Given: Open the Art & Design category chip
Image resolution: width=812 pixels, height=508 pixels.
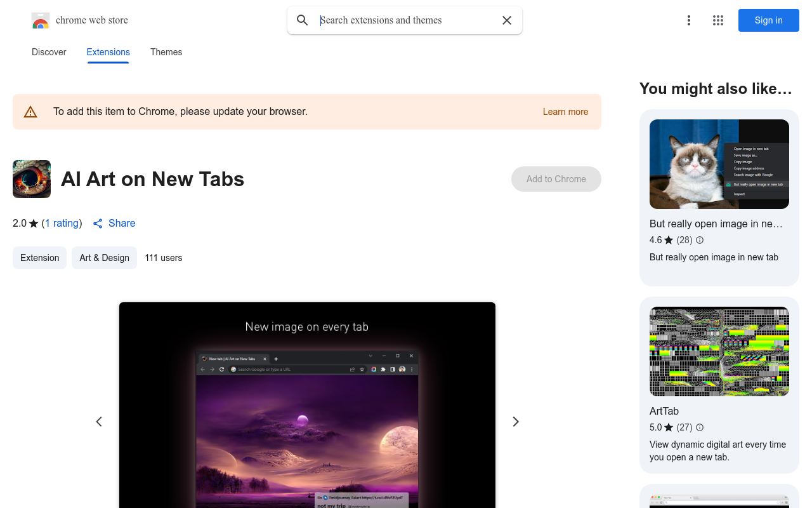Looking at the screenshot, I should (104, 258).
